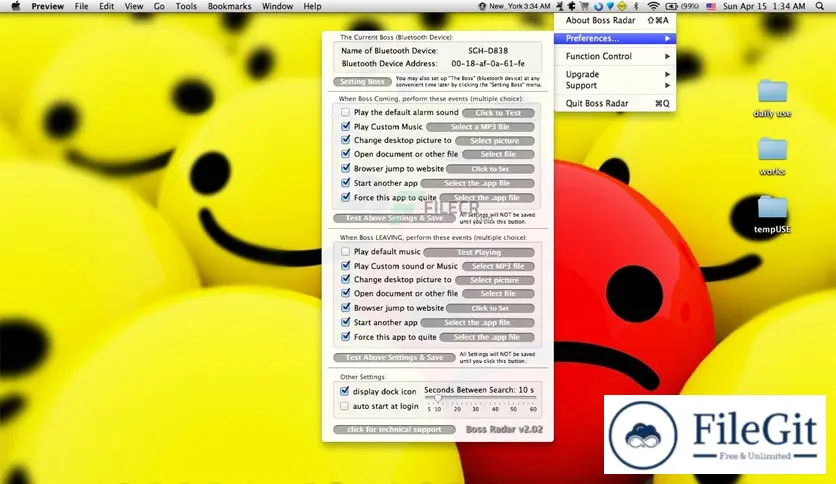The width and height of the screenshot is (836, 484).
Task: Enable Play the default alarm sound checkbox
Action: pyautogui.click(x=345, y=112)
